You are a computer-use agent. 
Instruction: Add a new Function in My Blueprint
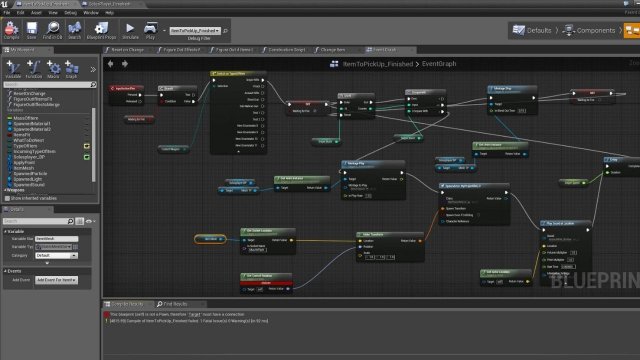33,68
